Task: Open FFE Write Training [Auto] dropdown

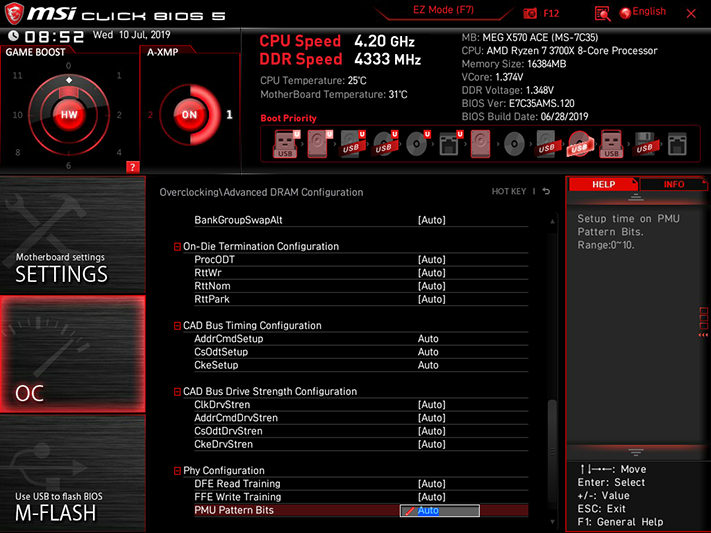Action: [431, 497]
